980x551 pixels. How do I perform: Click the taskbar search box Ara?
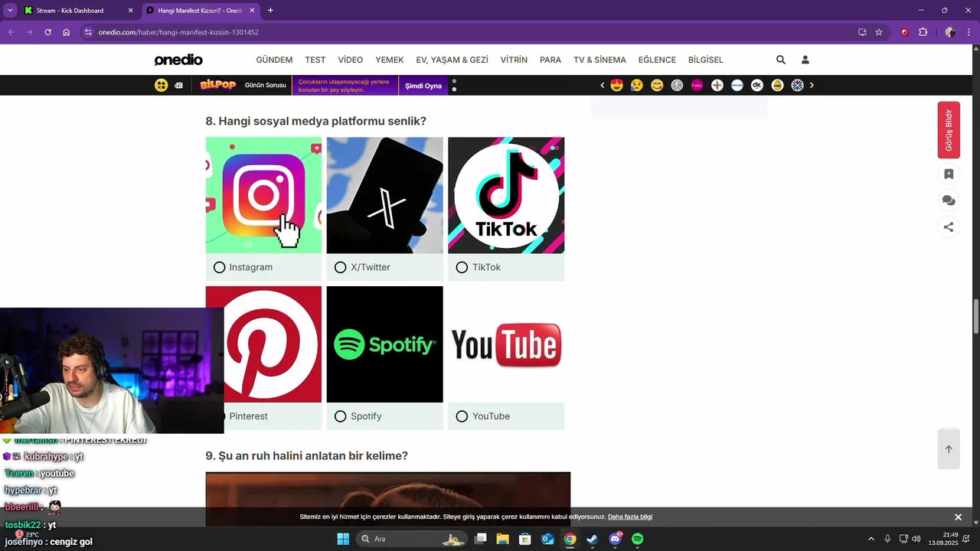tap(411, 539)
